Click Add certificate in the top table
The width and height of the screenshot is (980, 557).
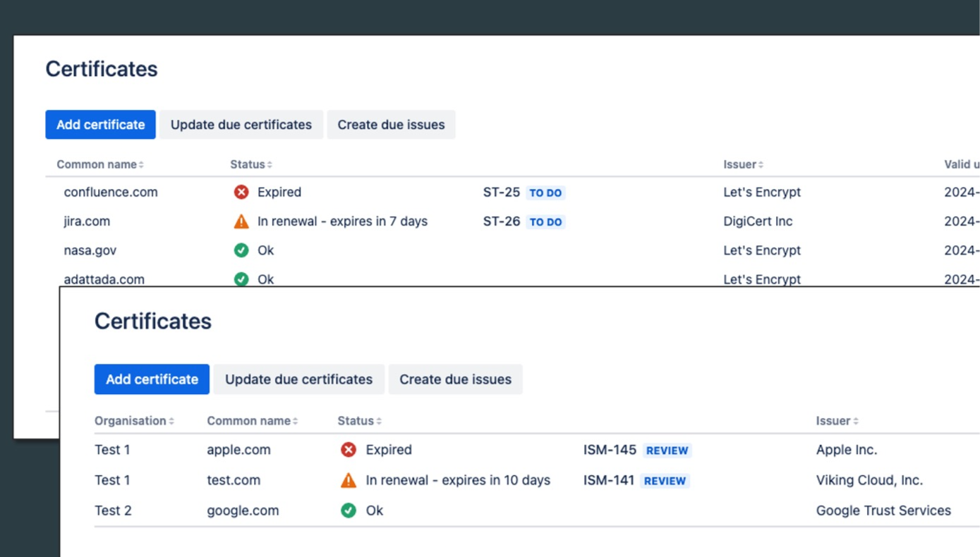(100, 124)
